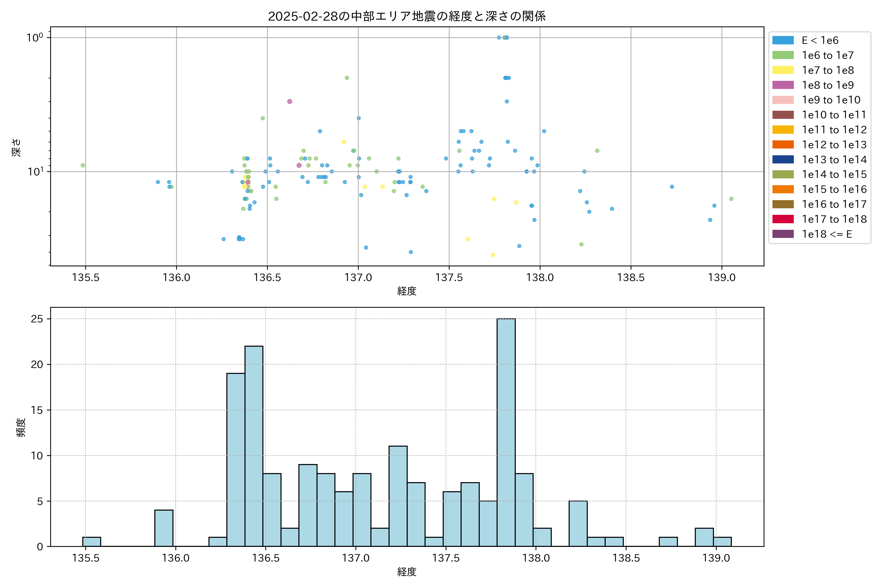Click the blue E < 1e6 legend swatch
This screenshot has height=588, width=882.
pyautogui.click(x=783, y=40)
